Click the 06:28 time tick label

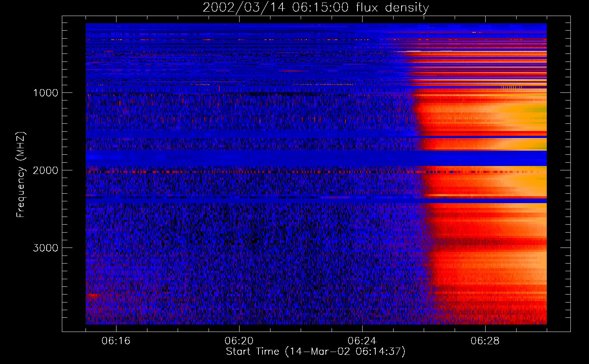click(485, 341)
